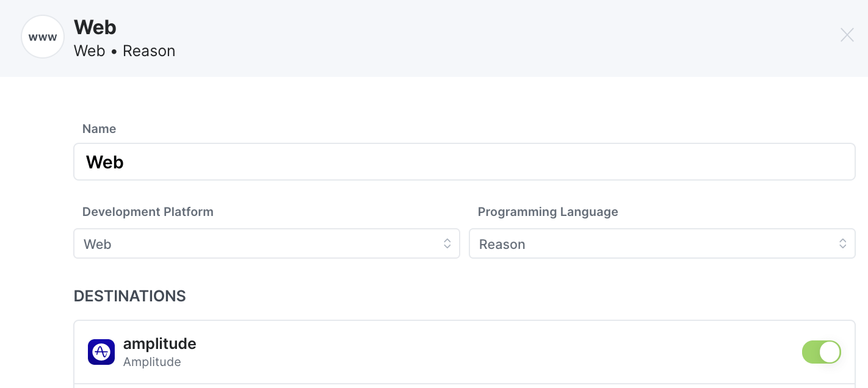Disable the amplitude destination toggle

[821, 352]
